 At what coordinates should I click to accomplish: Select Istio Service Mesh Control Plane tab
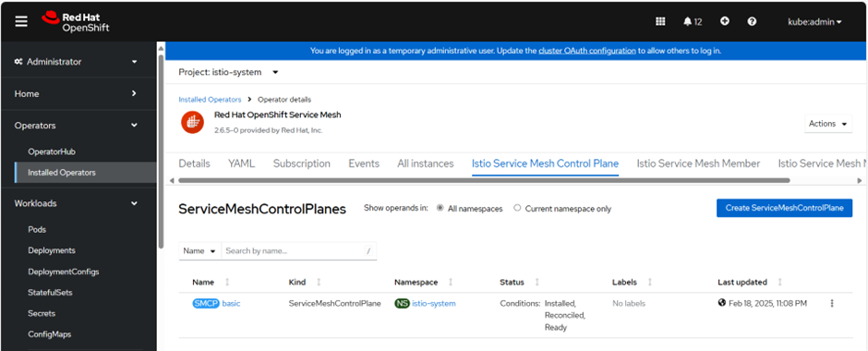(x=545, y=163)
